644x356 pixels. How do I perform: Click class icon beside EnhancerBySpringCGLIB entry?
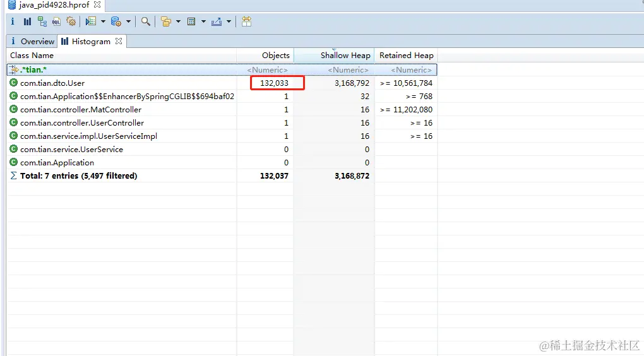click(13, 96)
